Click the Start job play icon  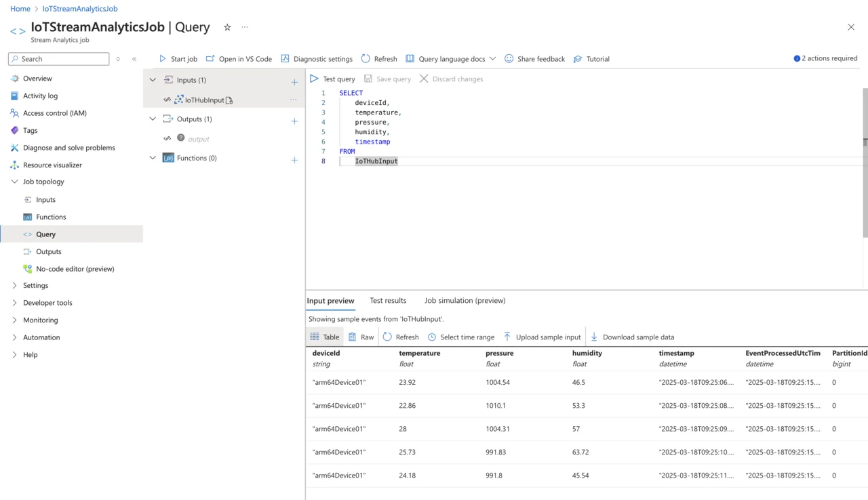pyautogui.click(x=163, y=59)
